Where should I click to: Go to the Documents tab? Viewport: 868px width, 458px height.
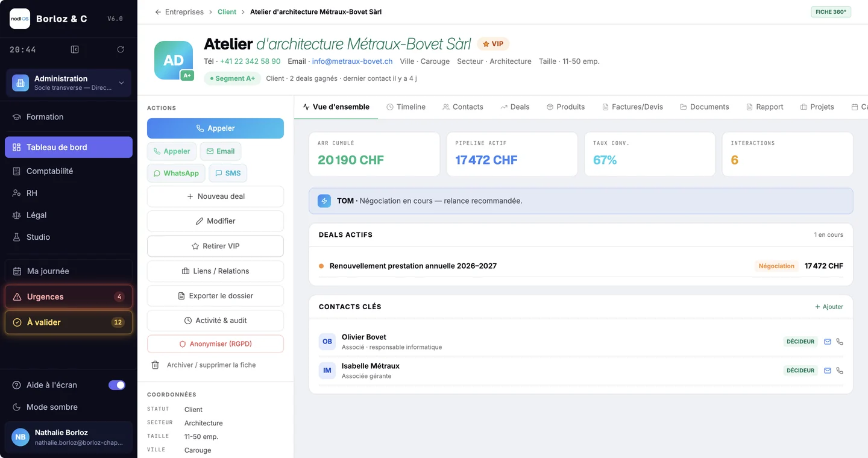click(704, 107)
